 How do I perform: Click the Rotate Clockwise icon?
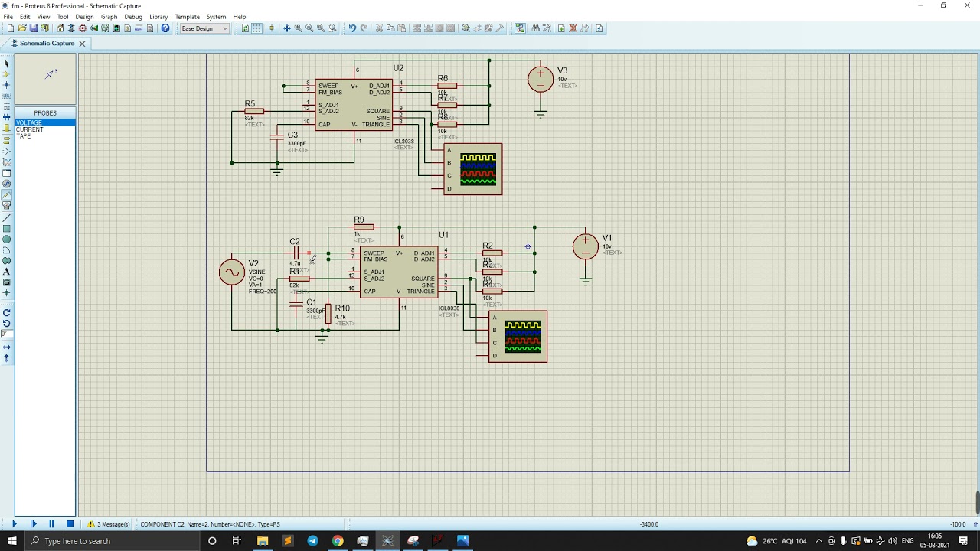(x=7, y=312)
